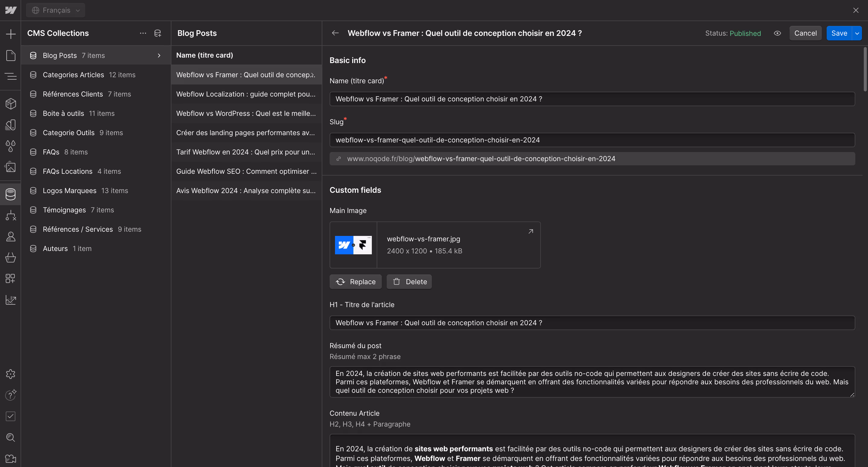
Task: Expand the Blog Posts collection chevron
Action: 159,56
